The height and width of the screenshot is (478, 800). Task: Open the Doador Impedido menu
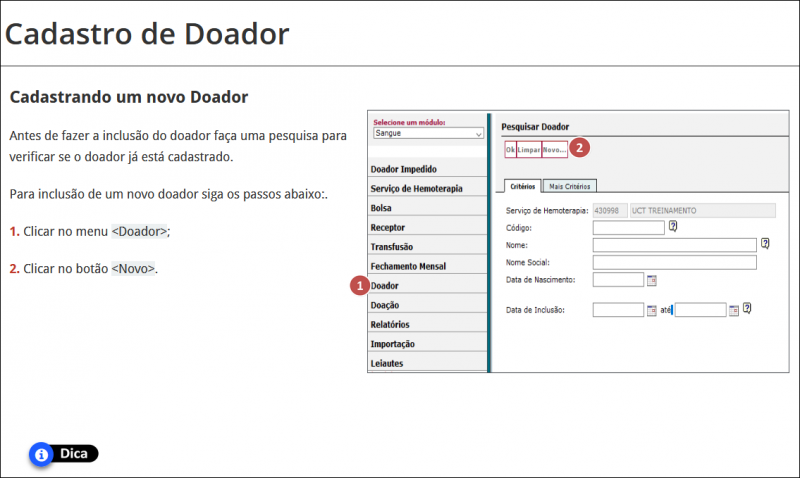click(x=428, y=169)
